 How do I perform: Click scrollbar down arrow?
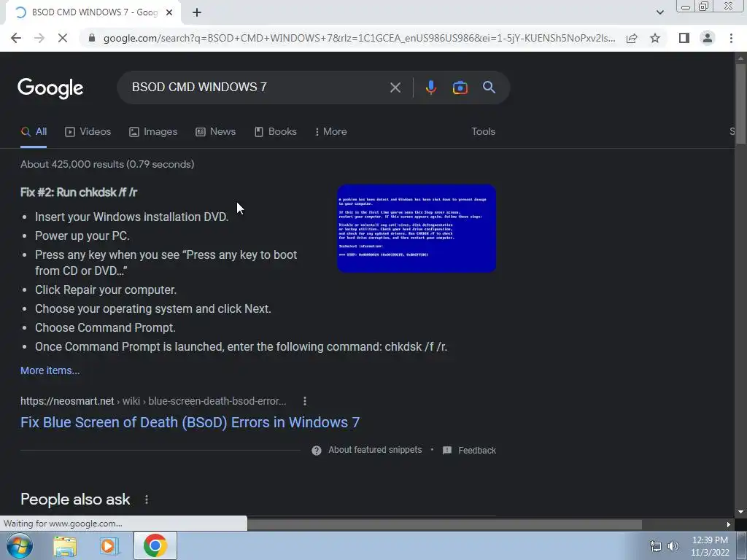(x=740, y=512)
